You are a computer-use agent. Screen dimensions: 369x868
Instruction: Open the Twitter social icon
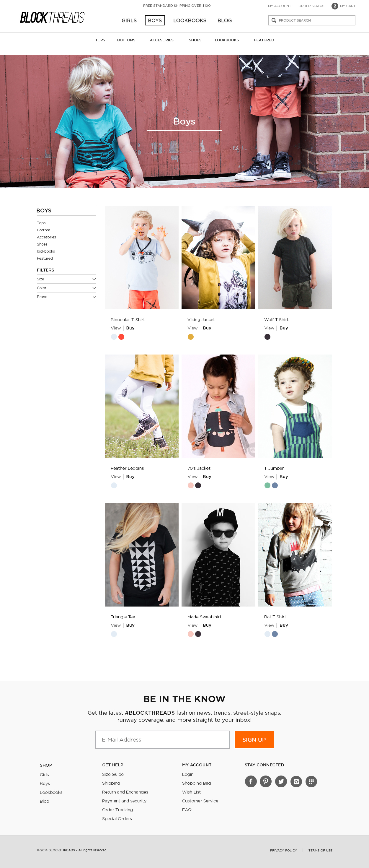pos(281,781)
